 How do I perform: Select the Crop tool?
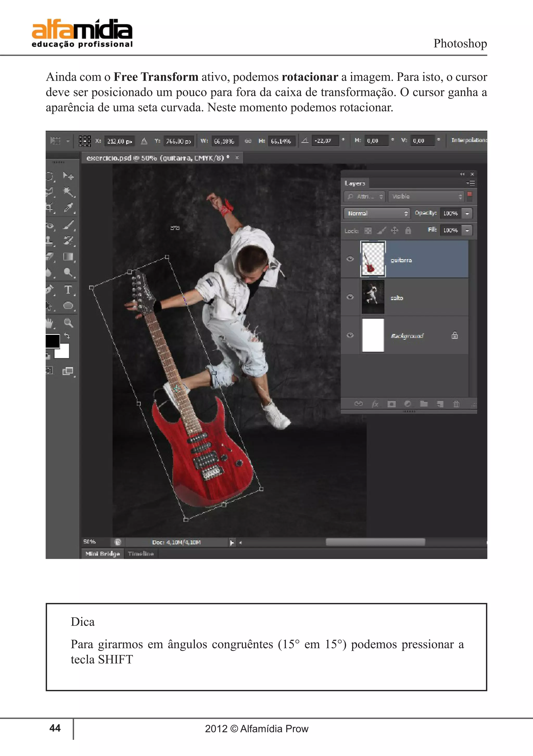(50, 208)
